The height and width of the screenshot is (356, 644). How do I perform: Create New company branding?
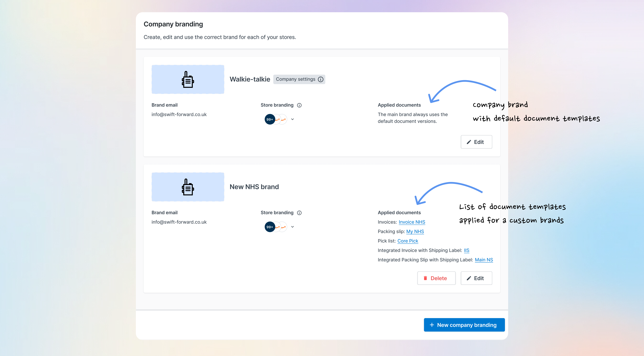(x=464, y=325)
